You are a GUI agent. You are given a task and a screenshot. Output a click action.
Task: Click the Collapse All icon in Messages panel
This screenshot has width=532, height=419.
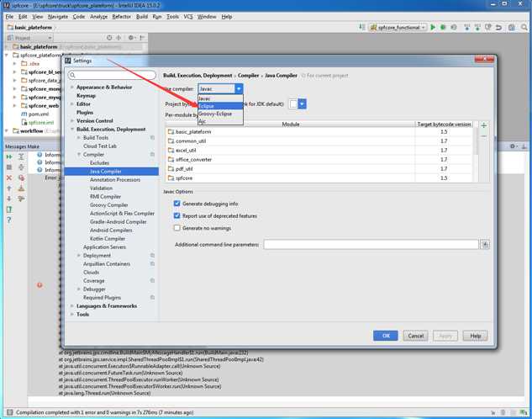(x=21, y=167)
